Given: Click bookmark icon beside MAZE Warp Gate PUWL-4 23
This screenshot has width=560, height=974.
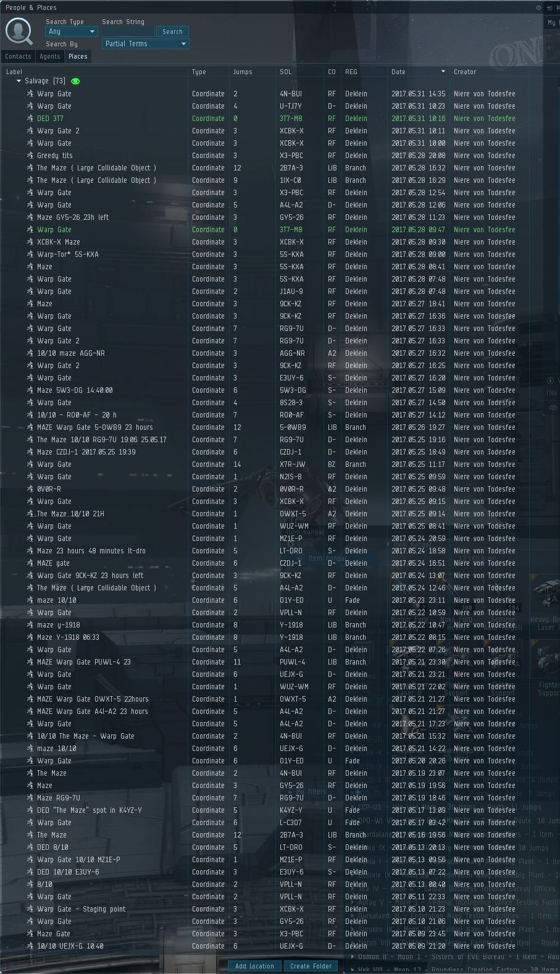Looking at the screenshot, I should [x=30, y=662].
